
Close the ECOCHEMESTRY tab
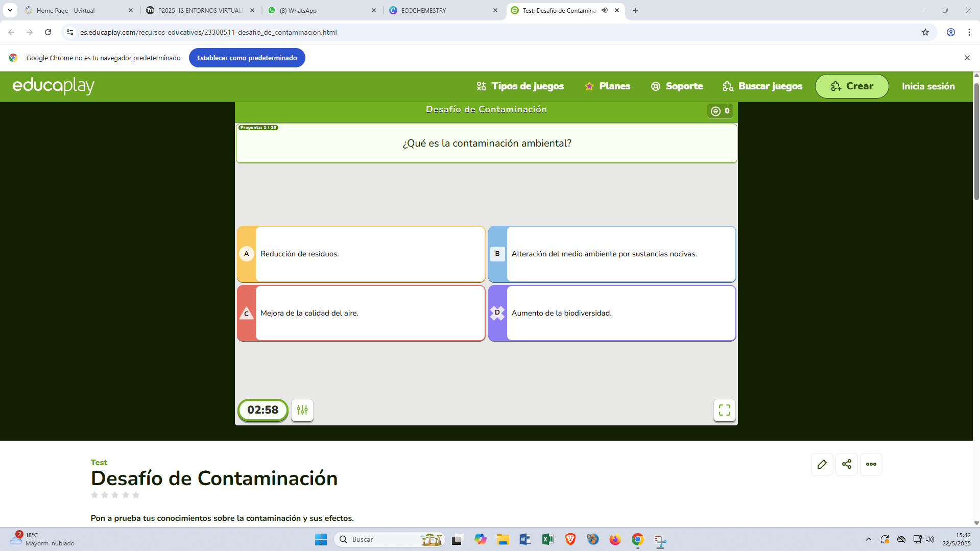pyautogui.click(x=495, y=10)
